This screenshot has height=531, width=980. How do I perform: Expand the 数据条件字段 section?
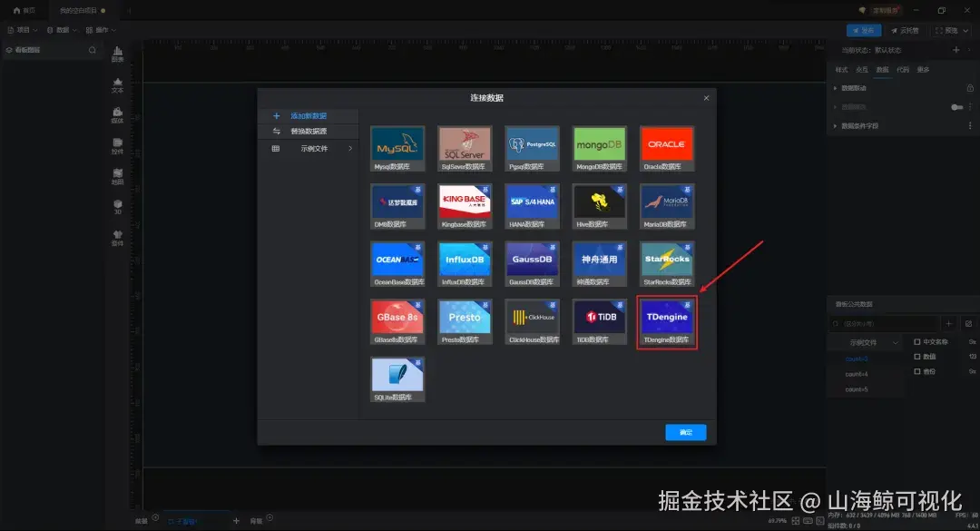point(835,125)
